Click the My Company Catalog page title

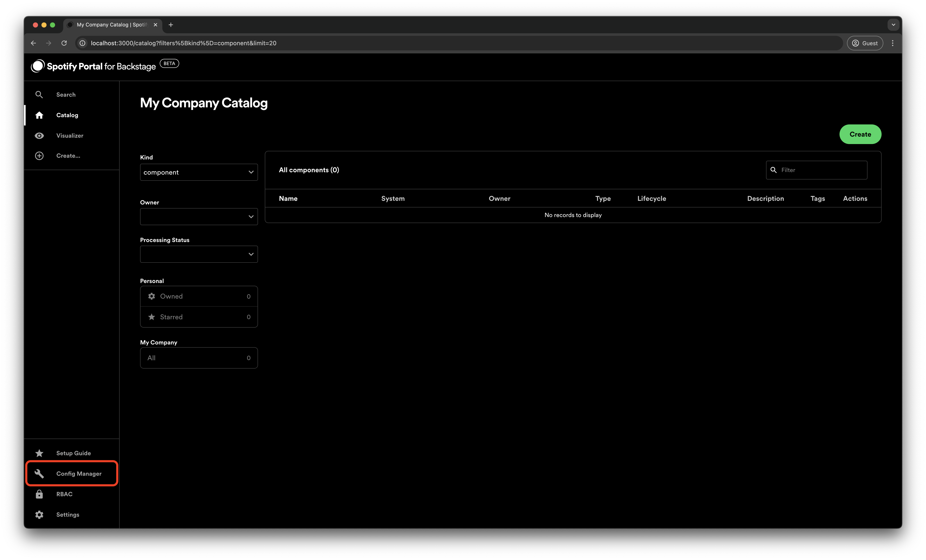point(204,103)
